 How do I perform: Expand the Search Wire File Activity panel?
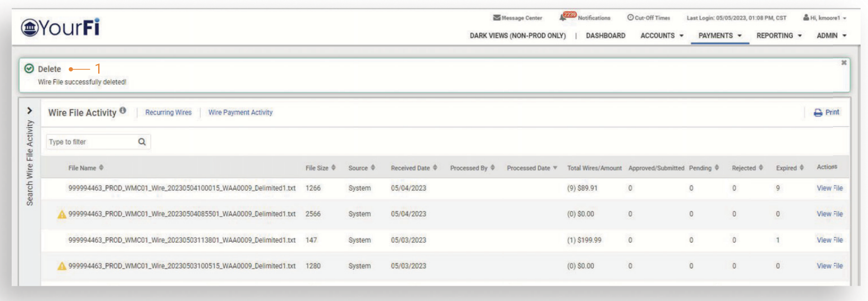click(x=30, y=111)
